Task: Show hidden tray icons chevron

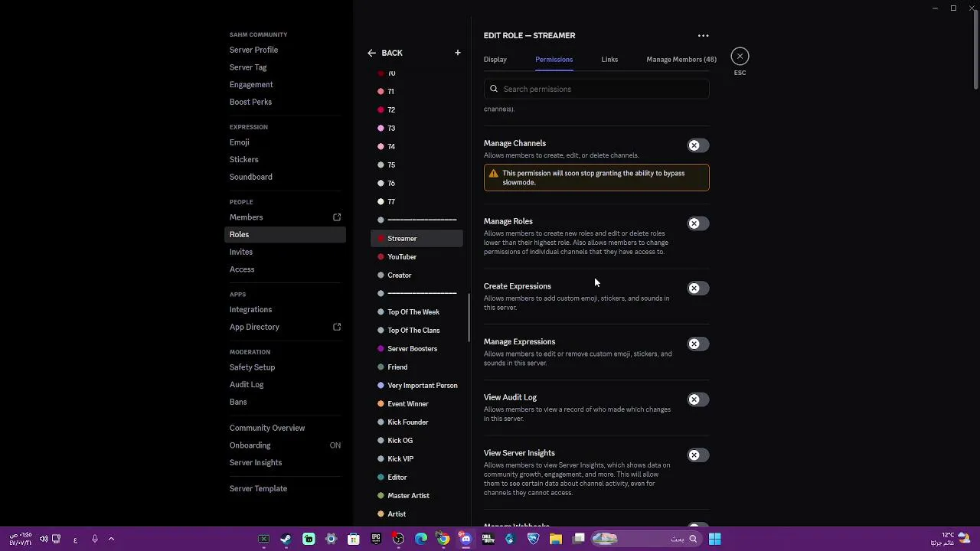Action: [x=111, y=539]
